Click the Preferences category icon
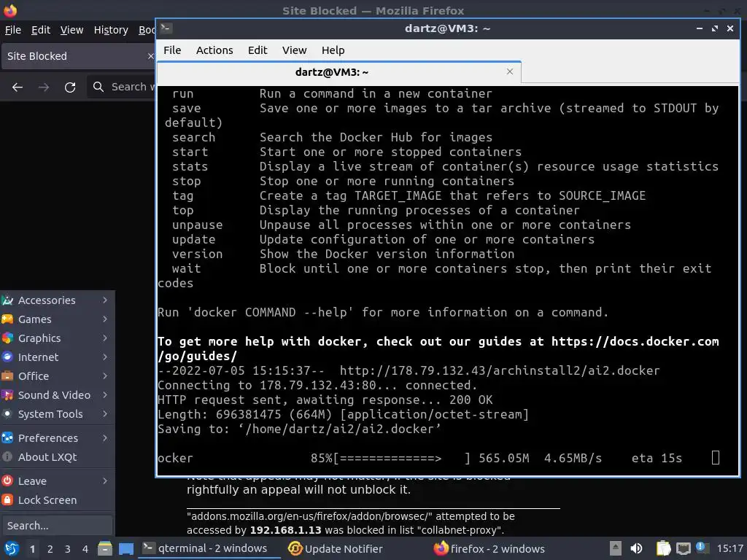The image size is (747, 560). tap(7, 438)
